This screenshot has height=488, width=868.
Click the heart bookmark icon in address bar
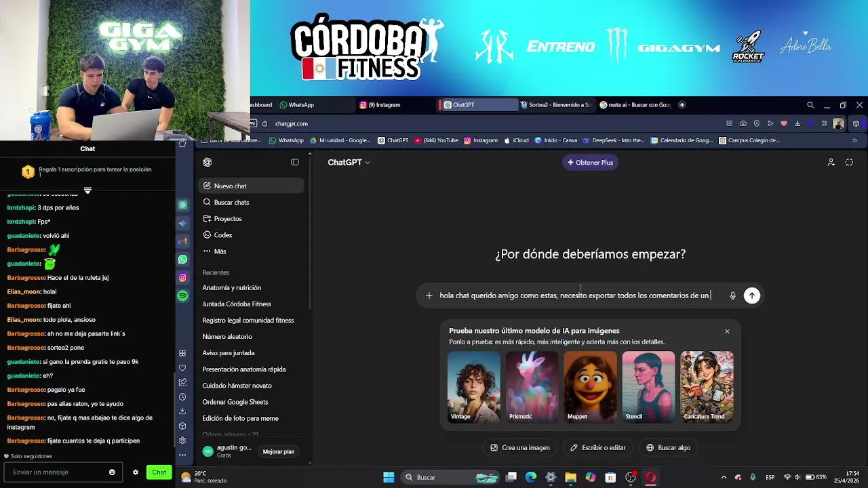tap(784, 123)
